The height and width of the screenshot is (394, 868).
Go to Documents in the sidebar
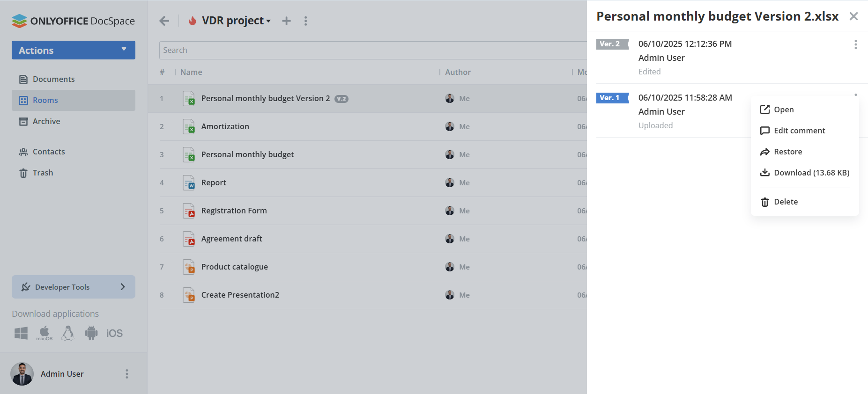pyautogui.click(x=53, y=79)
